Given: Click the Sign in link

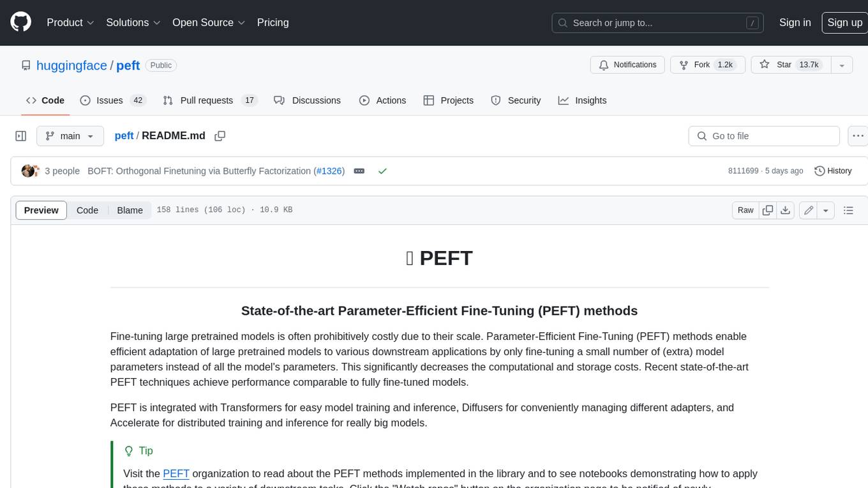Looking at the screenshot, I should 795,22.
